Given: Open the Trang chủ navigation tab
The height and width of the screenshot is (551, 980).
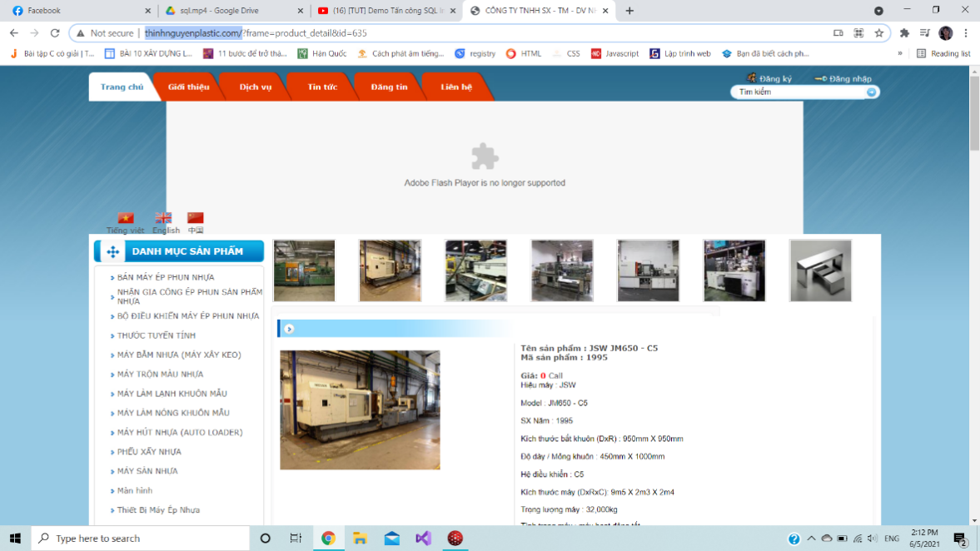Looking at the screenshot, I should (122, 87).
